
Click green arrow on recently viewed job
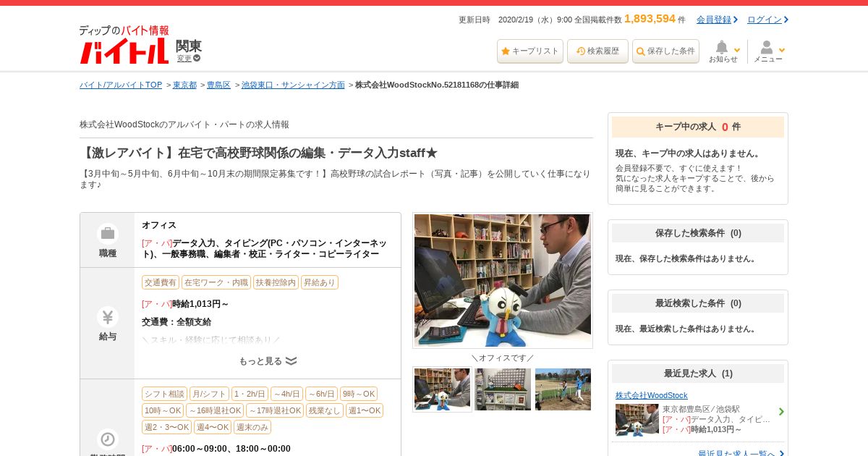(x=781, y=412)
